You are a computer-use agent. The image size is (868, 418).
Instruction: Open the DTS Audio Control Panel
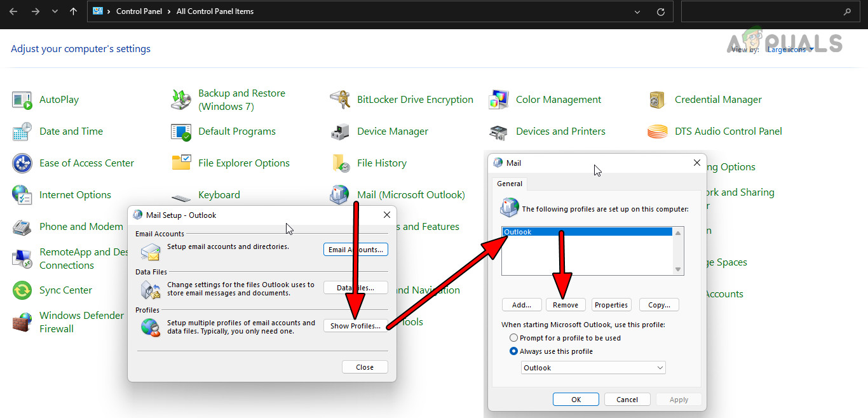(x=727, y=131)
